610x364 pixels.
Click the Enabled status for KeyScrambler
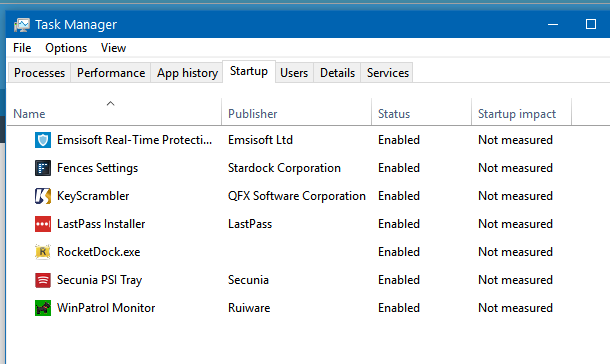399,196
